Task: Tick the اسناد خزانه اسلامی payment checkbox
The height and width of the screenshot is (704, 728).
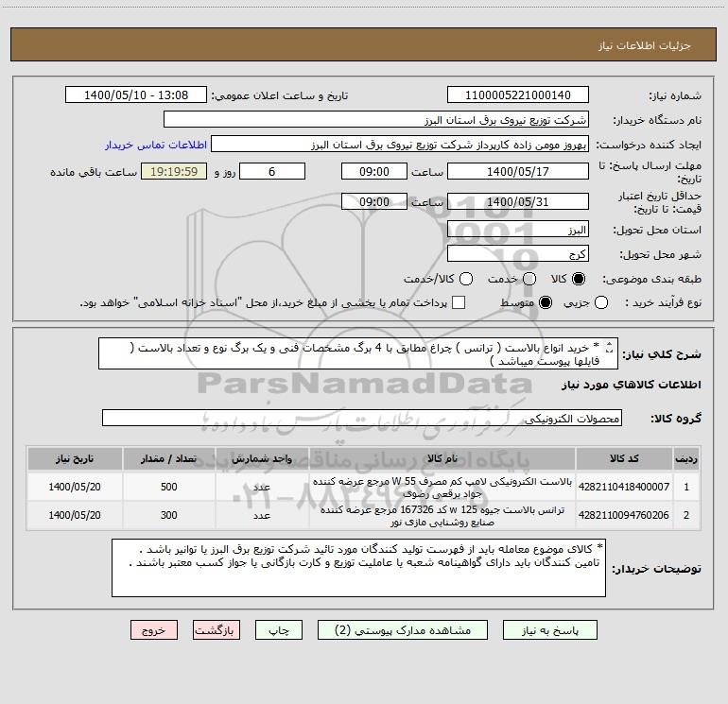Action: [459, 302]
